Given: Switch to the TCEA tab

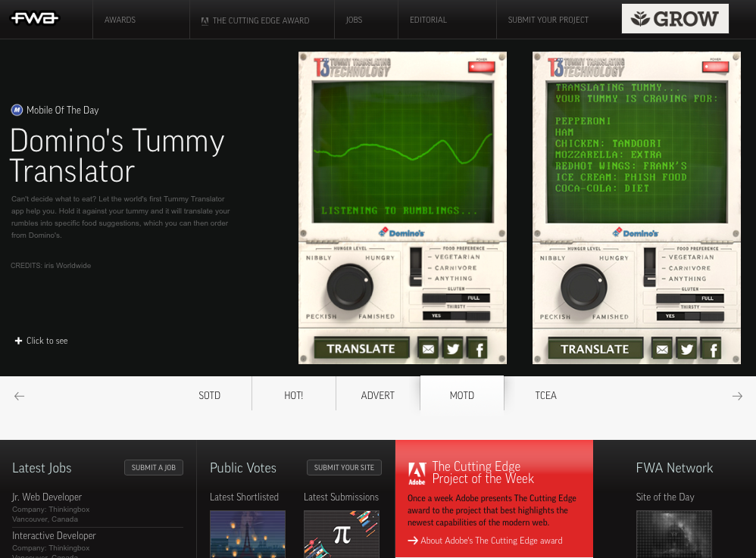Looking at the screenshot, I should [x=545, y=396].
